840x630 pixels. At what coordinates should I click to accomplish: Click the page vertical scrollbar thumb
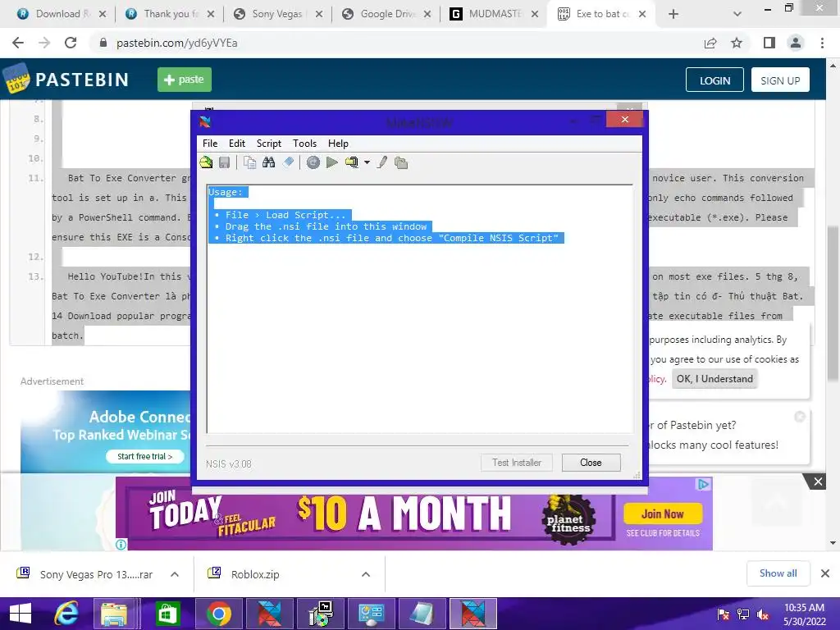point(833,304)
